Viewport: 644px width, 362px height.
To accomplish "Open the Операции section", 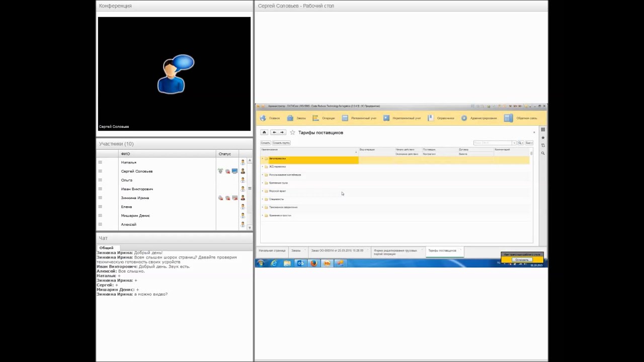I will (323, 118).
